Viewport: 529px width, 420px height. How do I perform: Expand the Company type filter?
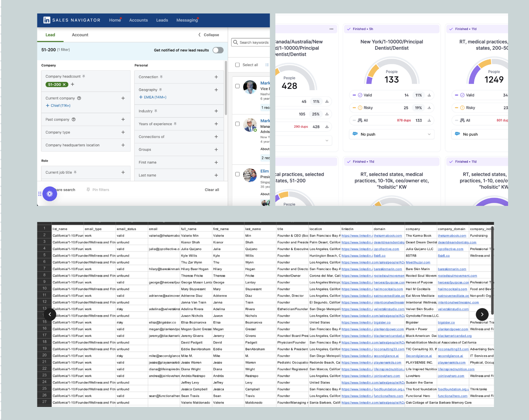123,132
